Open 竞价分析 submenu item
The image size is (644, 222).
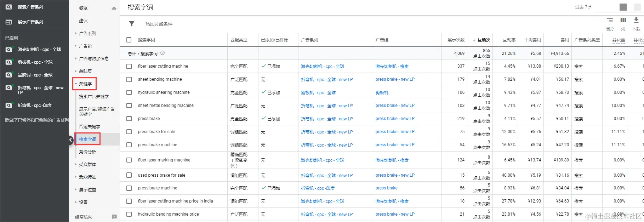[87, 152]
